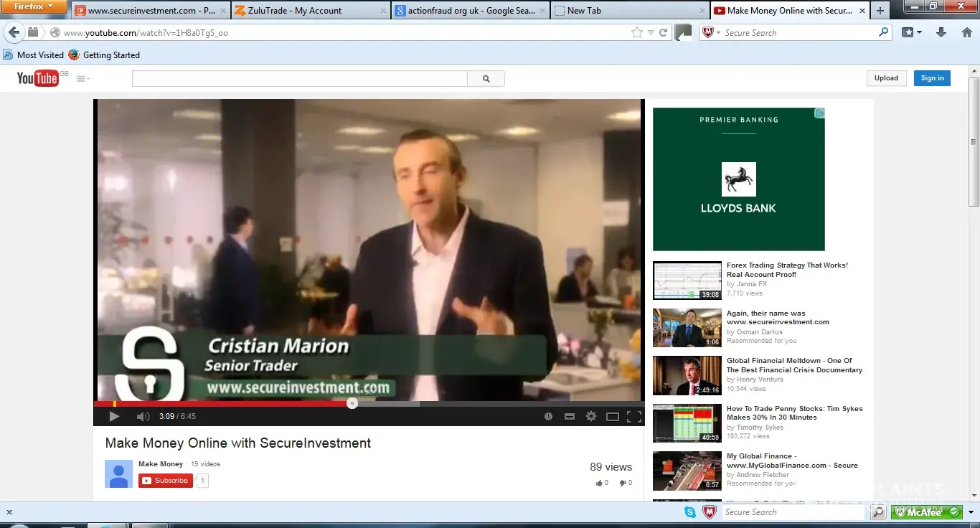Click the site identity icon in address bar
980x528 pixels.
pos(55,33)
